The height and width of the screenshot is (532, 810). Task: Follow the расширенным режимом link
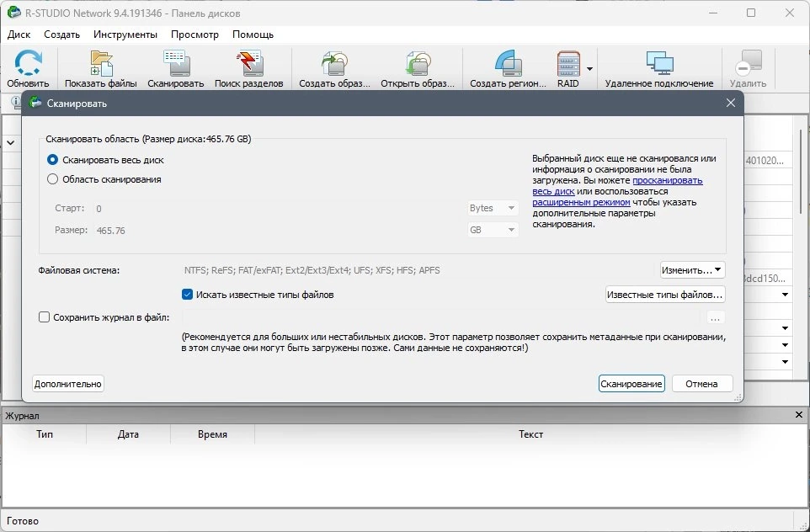pos(581,203)
